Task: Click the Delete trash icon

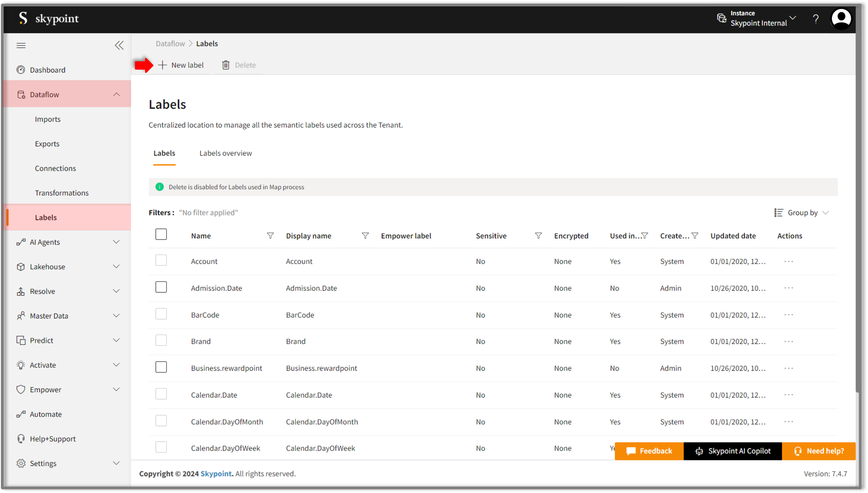Action: tap(226, 65)
